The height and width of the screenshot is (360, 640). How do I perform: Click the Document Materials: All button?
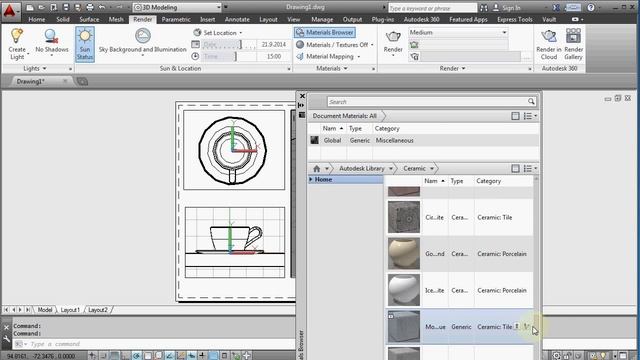[x=344, y=116]
